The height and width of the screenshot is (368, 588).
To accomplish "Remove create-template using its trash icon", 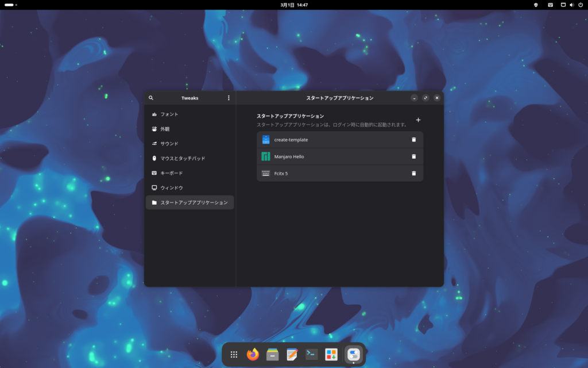I will click(413, 140).
